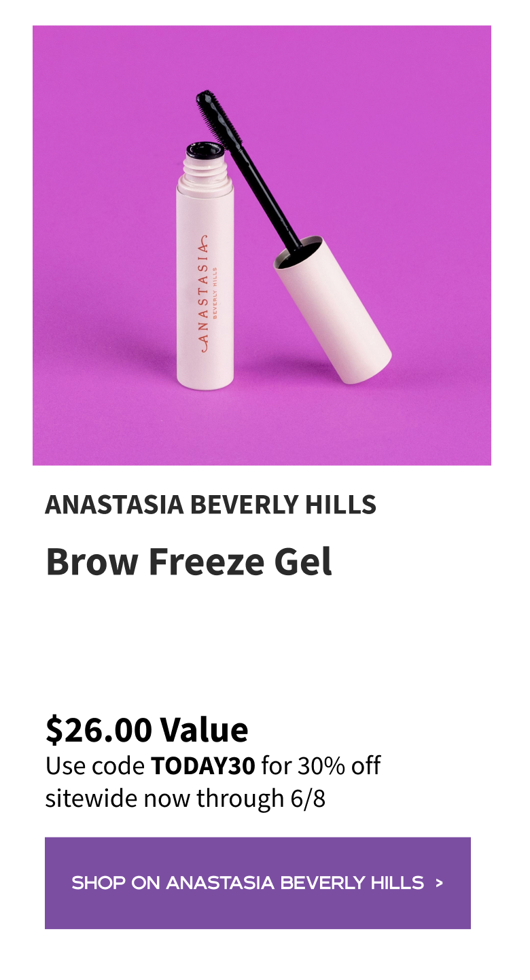Click the tilted pink wand cap
Screen dimensions: 530x980
click(333, 309)
